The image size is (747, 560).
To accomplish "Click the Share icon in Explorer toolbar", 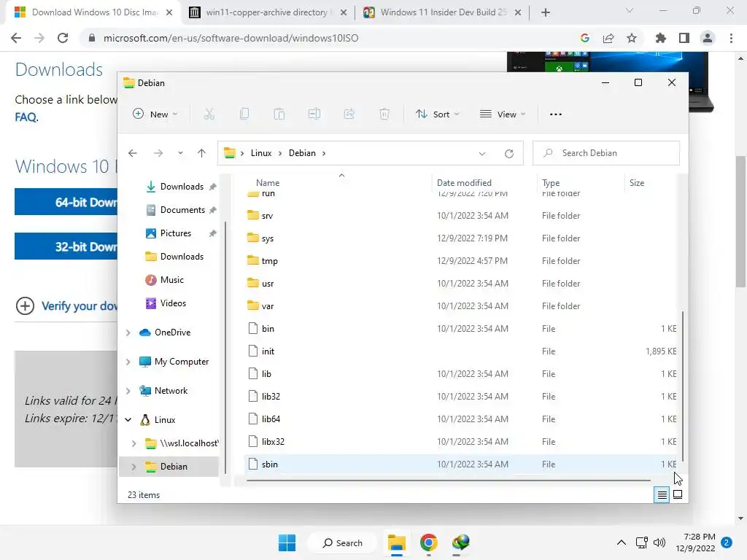I will [x=349, y=114].
